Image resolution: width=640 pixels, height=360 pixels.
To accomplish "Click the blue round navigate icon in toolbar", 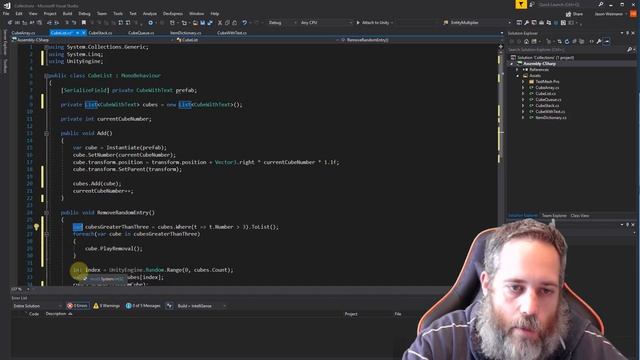I will 151,23.
